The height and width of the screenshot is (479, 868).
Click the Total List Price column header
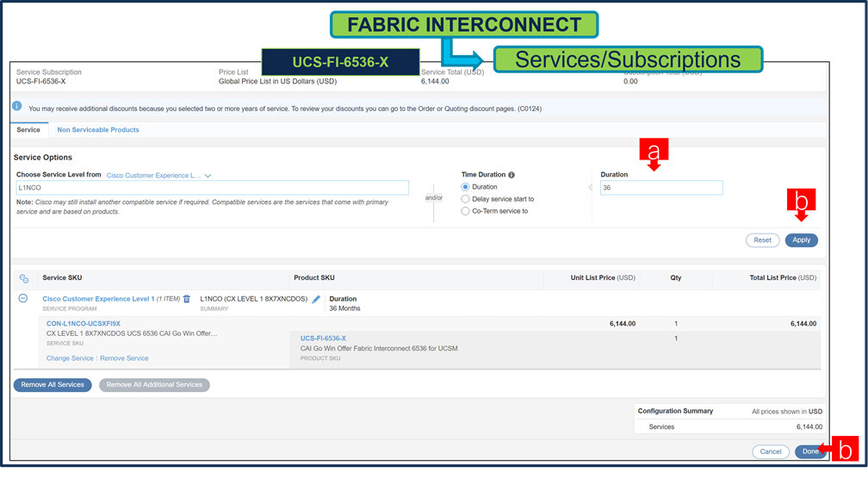click(783, 278)
